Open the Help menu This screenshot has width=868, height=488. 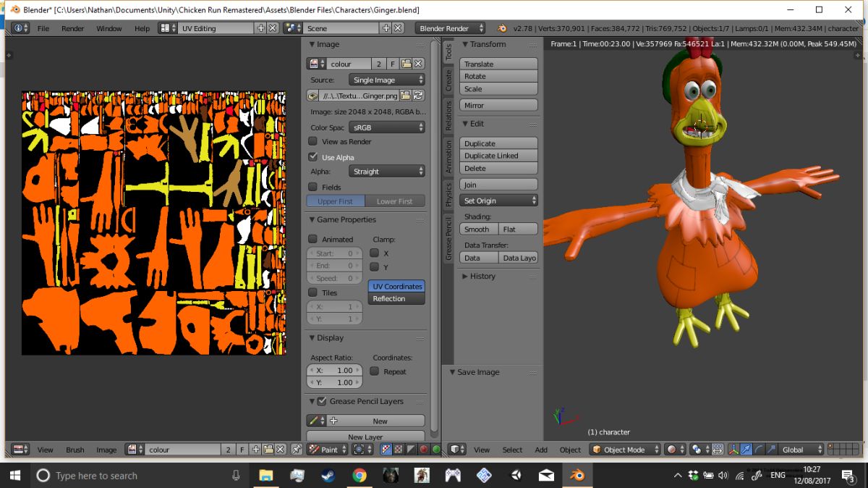[x=142, y=28]
